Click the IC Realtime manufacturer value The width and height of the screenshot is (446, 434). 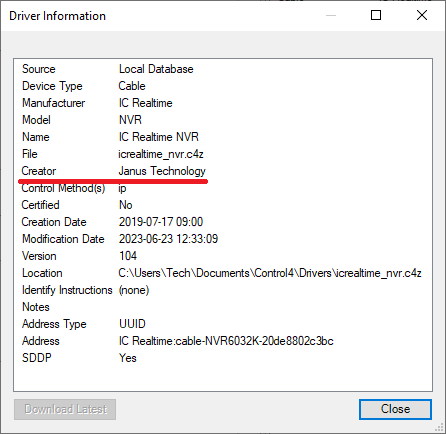click(146, 103)
